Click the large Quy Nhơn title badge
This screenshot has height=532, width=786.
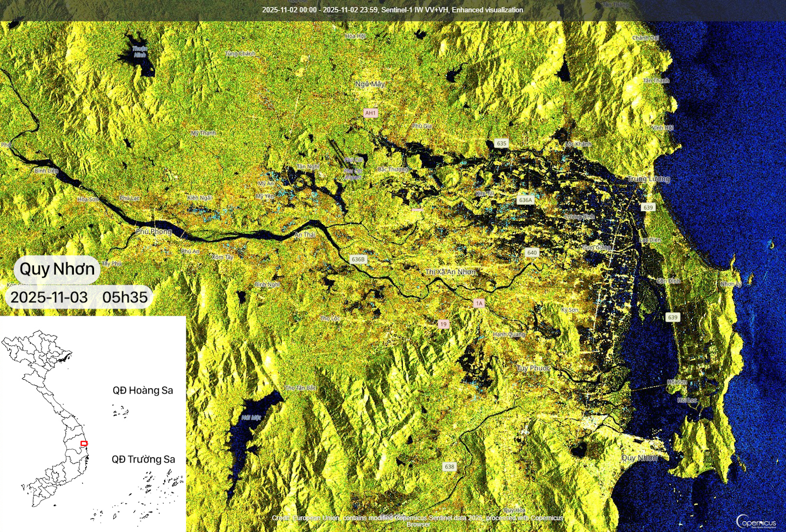click(57, 269)
